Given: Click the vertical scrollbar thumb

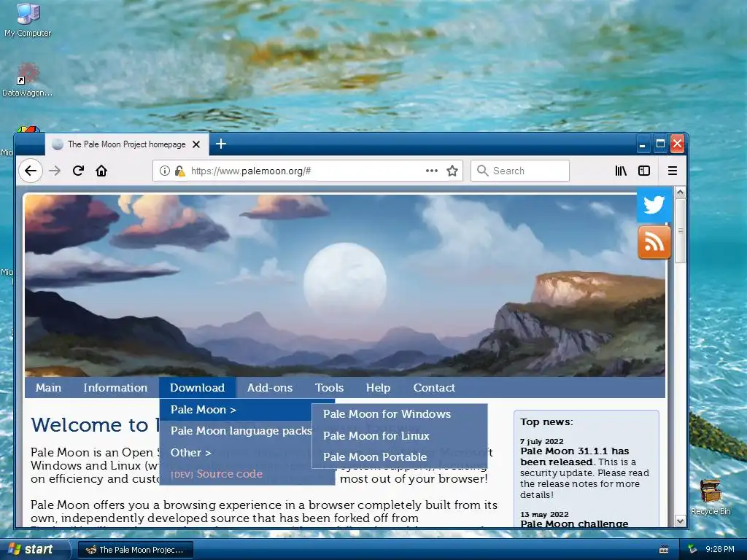Looking at the screenshot, I should tap(681, 230).
